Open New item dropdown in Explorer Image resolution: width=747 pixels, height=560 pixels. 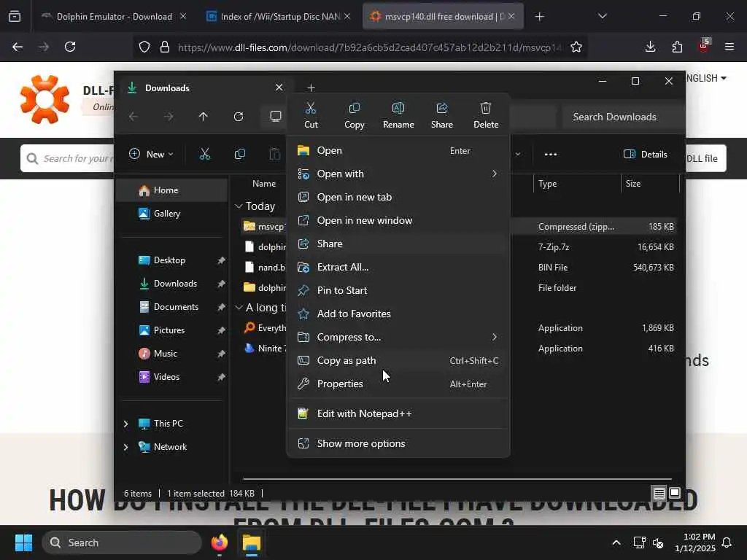pyautogui.click(x=151, y=154)
